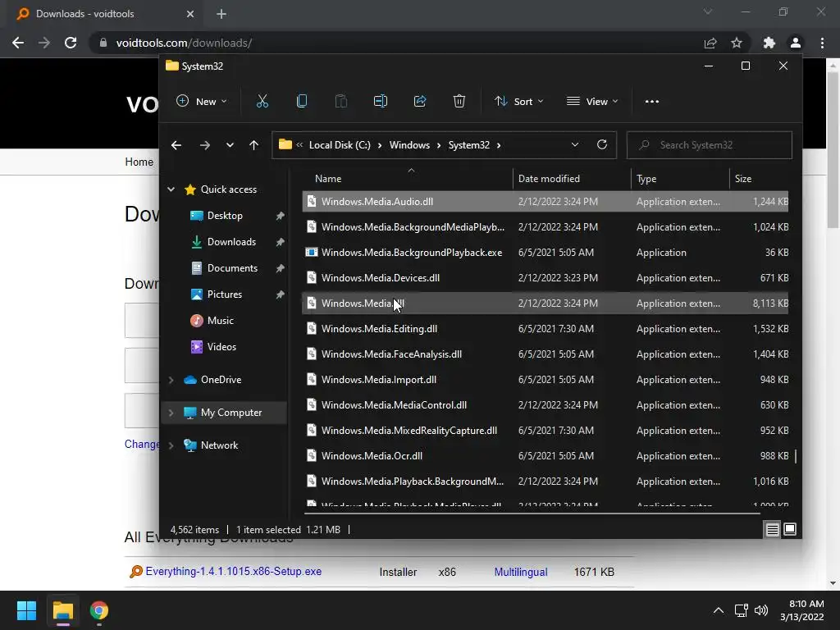Click the Cut scissors icon in Explorer toolbar
Screen dimensions: 840x630
(x=262, y=101)
